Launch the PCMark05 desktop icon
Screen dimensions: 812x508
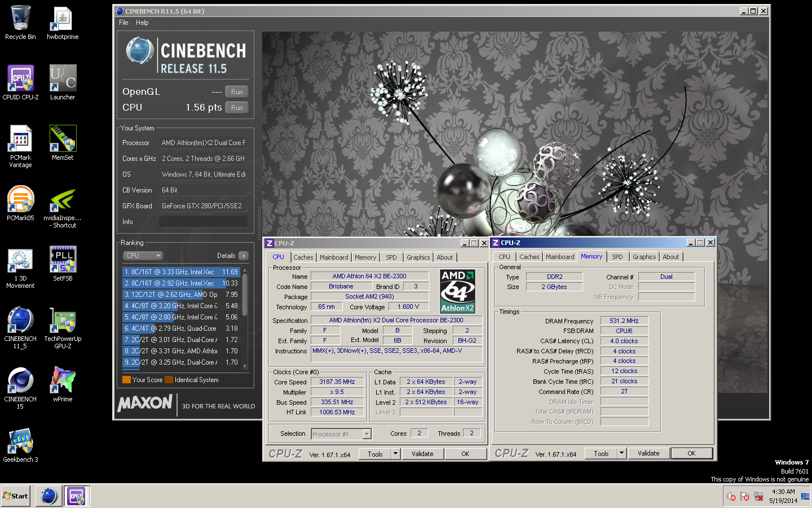20,203
